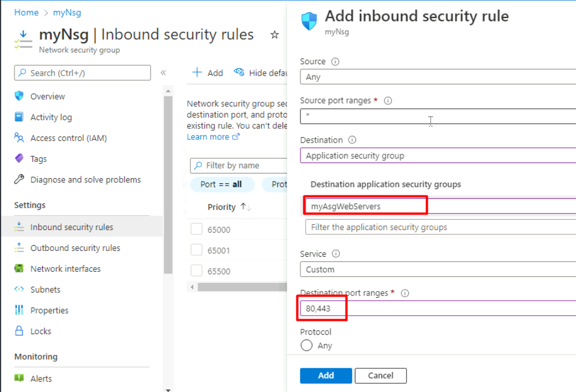Click the sidebar scroll-down arrow
576x392 pixels.
coord(168,390)
